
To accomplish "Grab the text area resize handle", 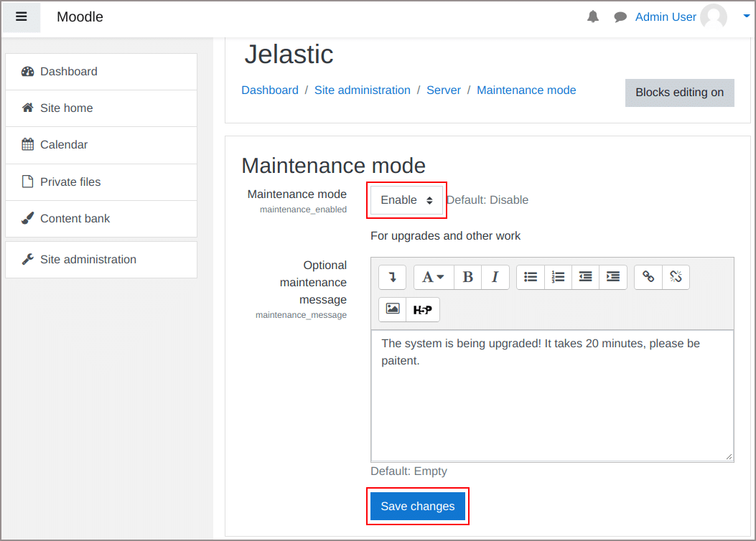I will (729, 457).
